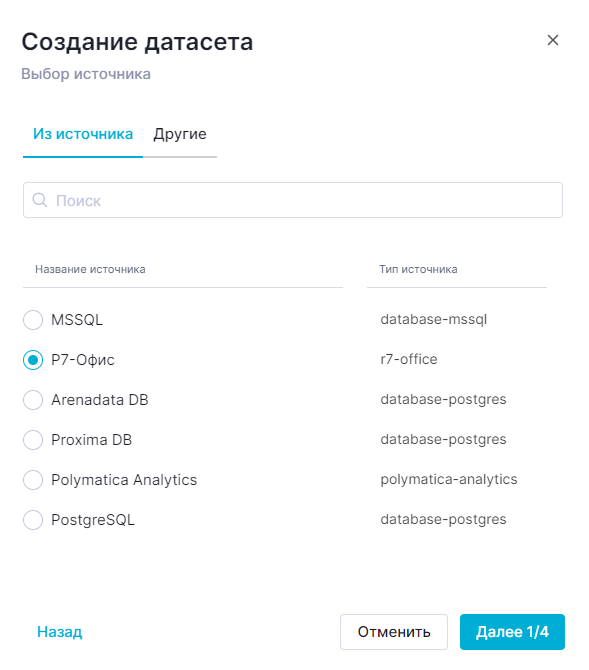Focus the Поиск search field
This screenshot has height=670, width=589.
pyautogui.click(x=293, y=200)
